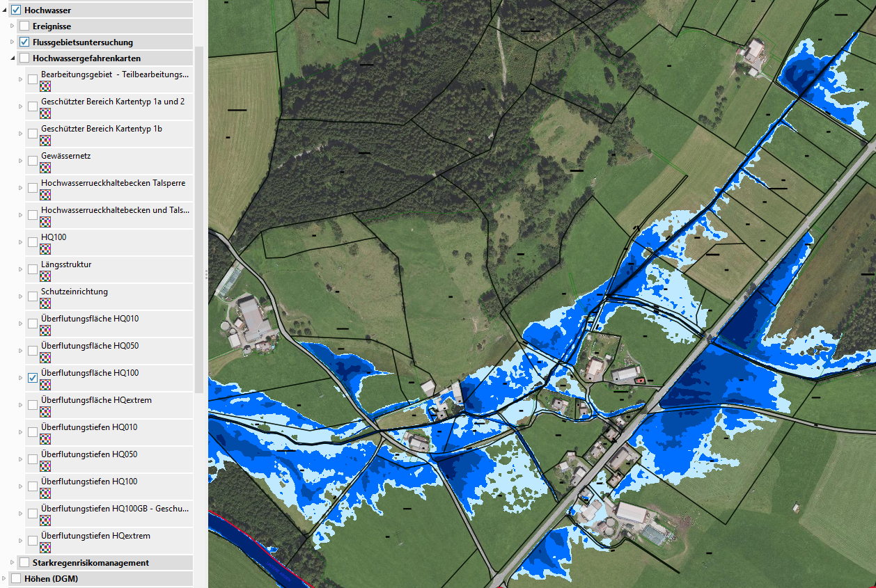Click the legend icon under Schutzeinrichtung
This screenshot has height=588, width=876.
(45, 303)
